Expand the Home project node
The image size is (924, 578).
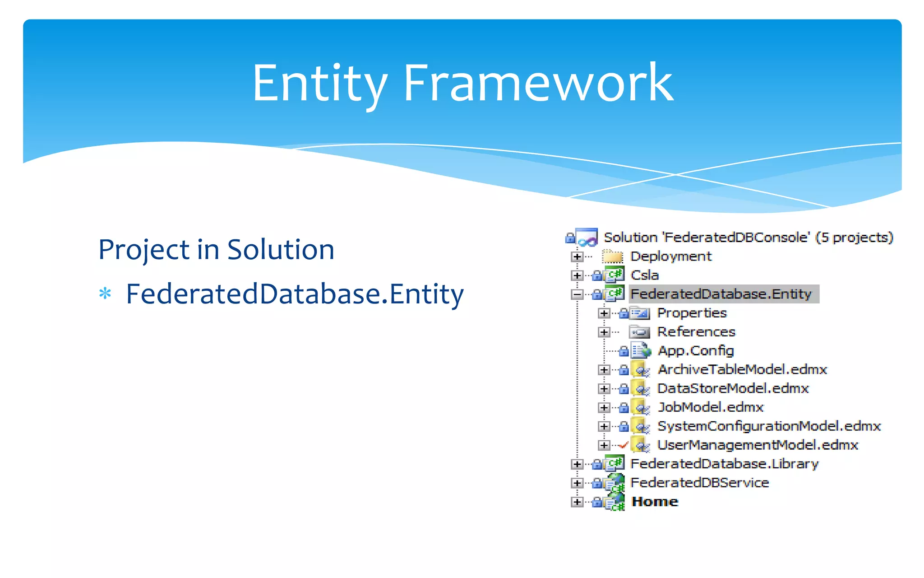pos(577,502)
